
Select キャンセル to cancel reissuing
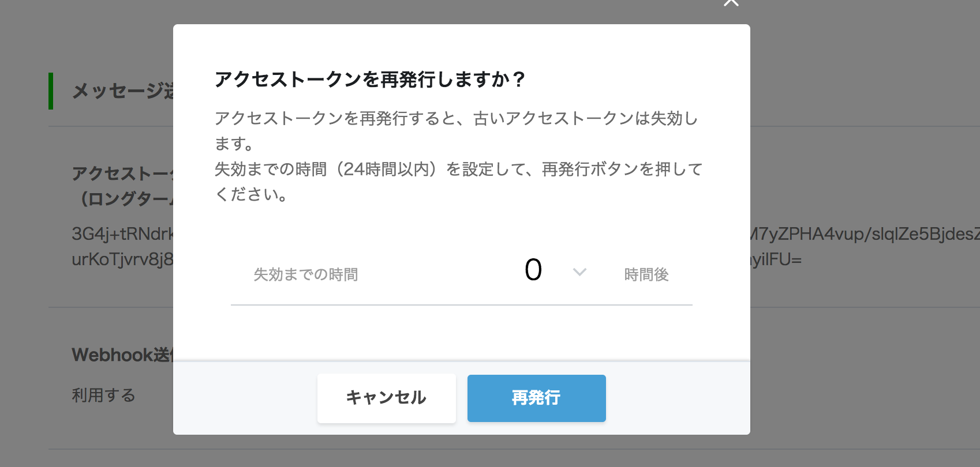[386, 398]
